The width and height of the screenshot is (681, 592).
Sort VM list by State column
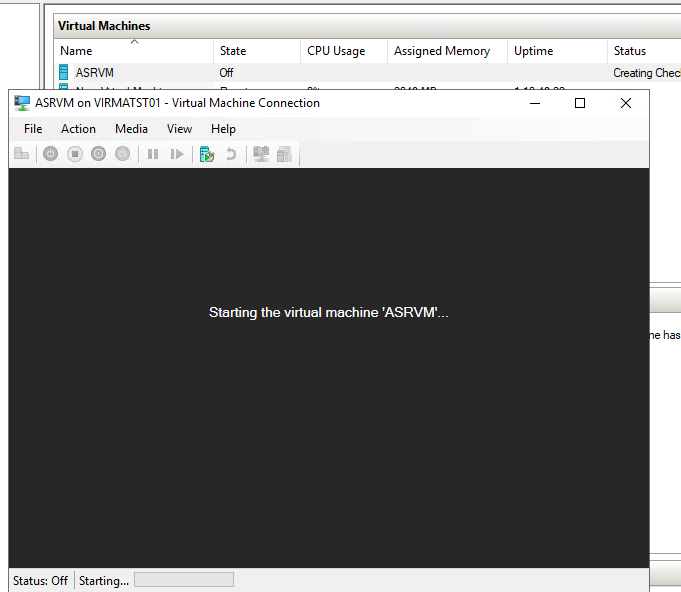257,51
